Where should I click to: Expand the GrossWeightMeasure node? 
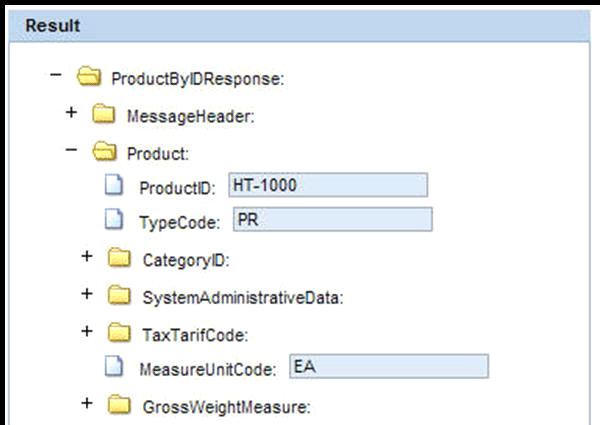click(x=87, y=404)
